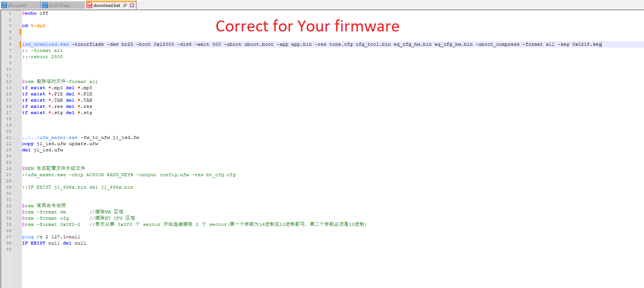This screenshot has width=644, height=288.
Task: Place cursor on "@echo off" text
Action: (35, 13)
